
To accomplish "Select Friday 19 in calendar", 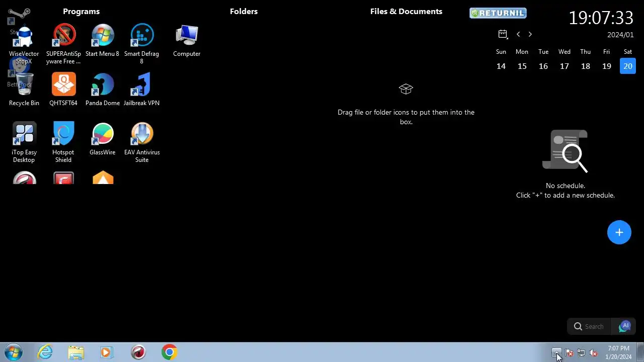I will (607, 66).
